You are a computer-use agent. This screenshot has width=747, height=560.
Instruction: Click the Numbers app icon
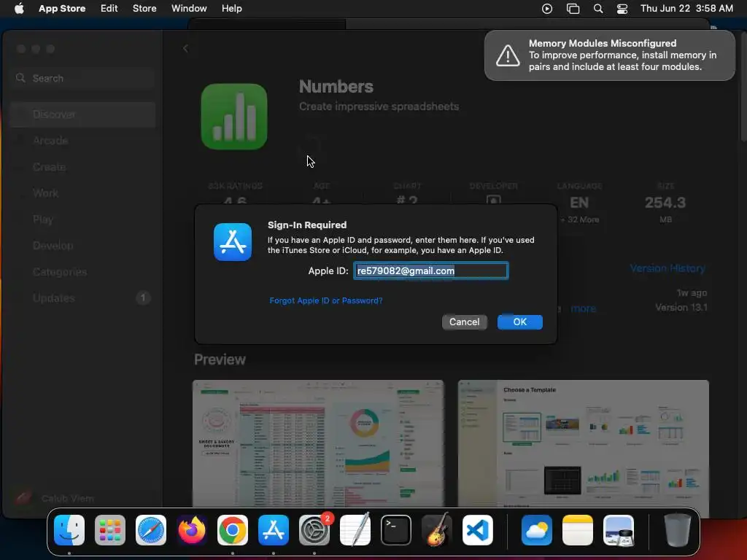[234, 117]
